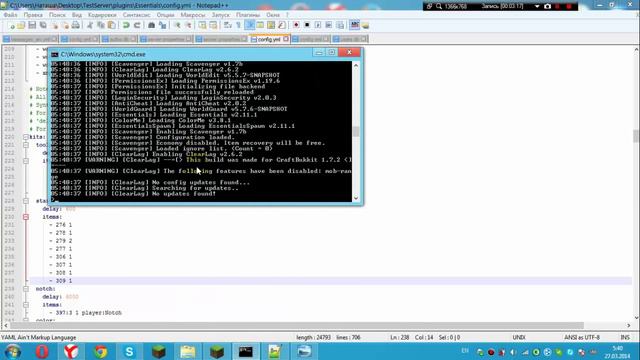
Task: Click the synchronize horizontal scrolling icon
Action: [213, 25]
